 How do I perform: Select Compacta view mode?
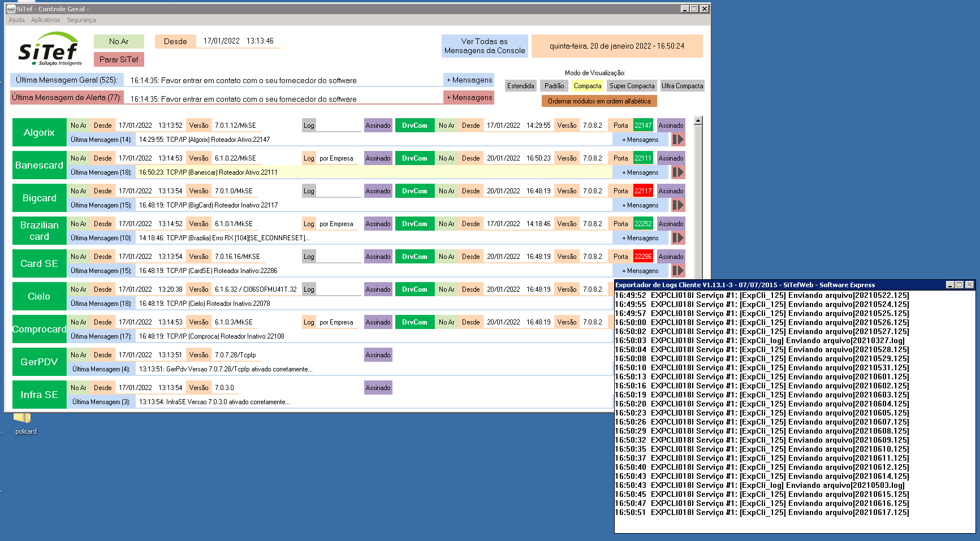pyautogui.click(x=588, y=86)
